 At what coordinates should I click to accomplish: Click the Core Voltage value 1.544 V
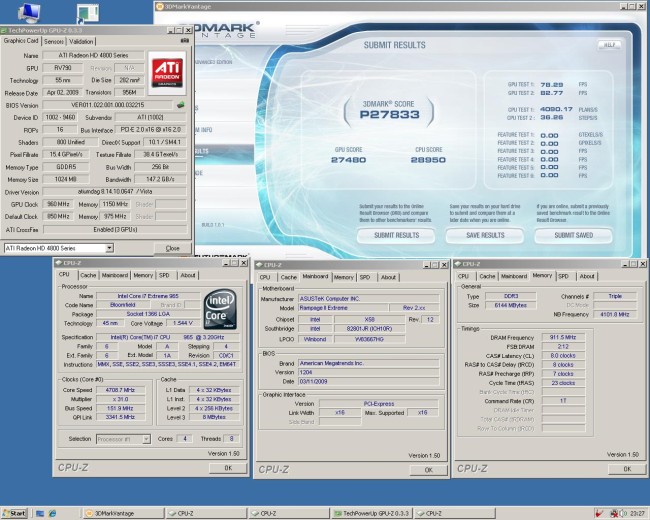point(182,323)
